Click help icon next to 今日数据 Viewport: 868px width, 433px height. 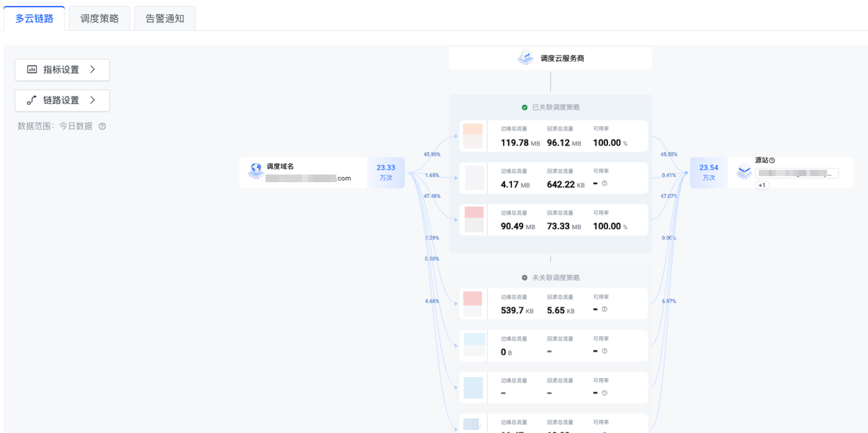tap(102, 126)
